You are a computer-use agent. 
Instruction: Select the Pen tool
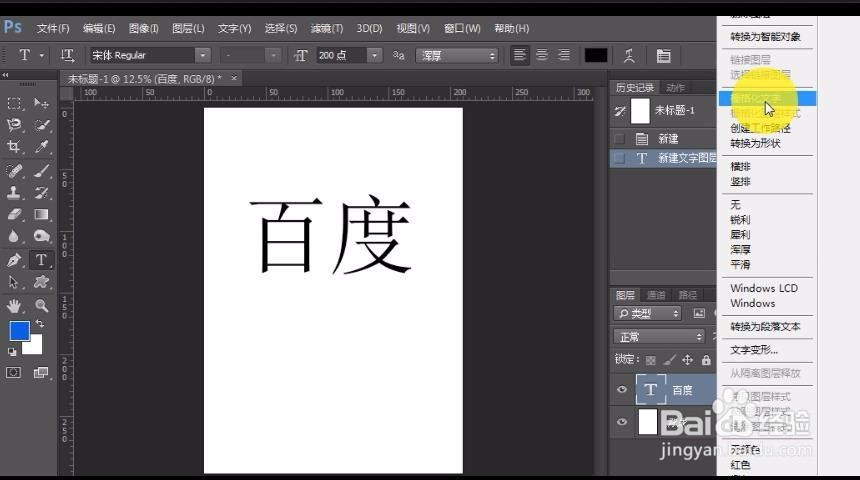(x=14, y=260)
